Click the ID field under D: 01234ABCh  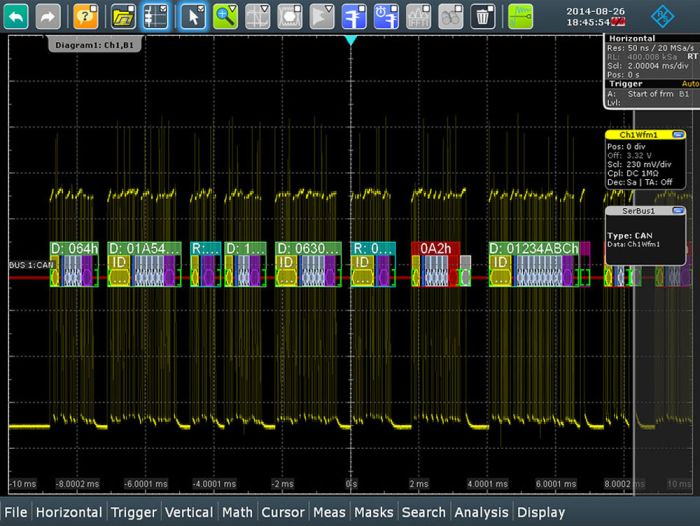500,270
